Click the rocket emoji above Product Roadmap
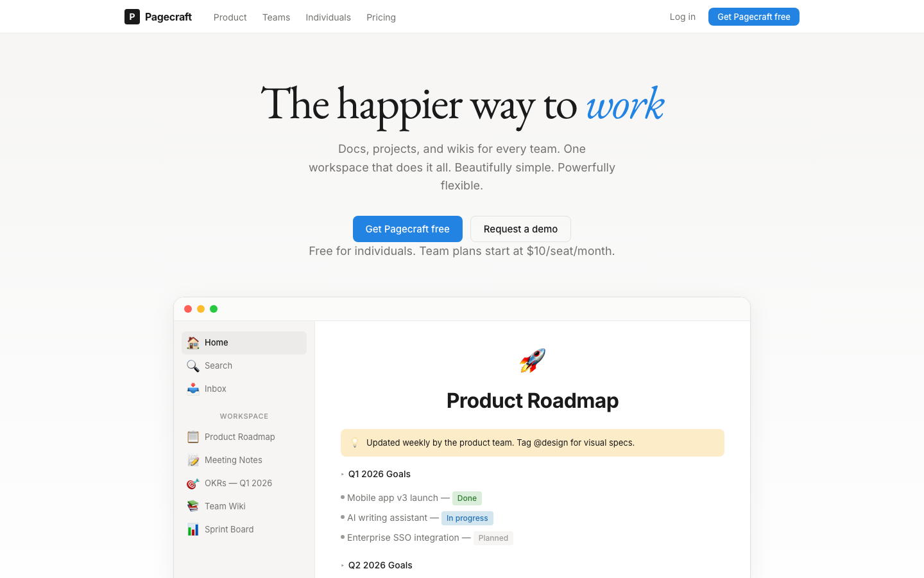The height and width of the screenshot is (578, 924). click(x=533, y=361)
